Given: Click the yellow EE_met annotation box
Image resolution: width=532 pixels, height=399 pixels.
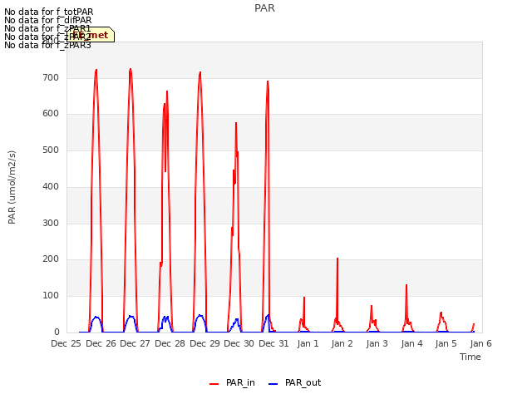Looking at the screenshot, I should point(91,35).
